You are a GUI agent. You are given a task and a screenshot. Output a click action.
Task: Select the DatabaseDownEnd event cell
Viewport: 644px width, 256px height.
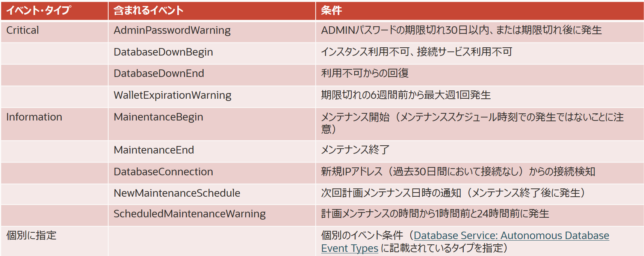coord(159,74)
